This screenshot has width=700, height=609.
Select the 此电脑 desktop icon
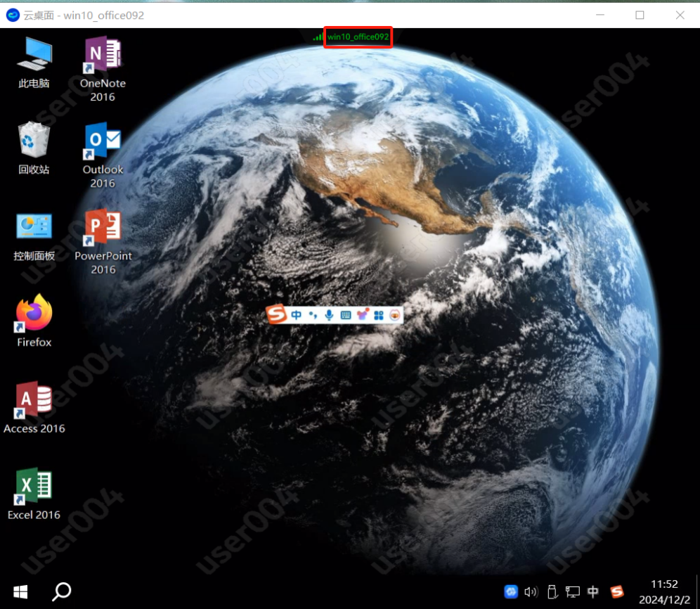tap(34, 54)
